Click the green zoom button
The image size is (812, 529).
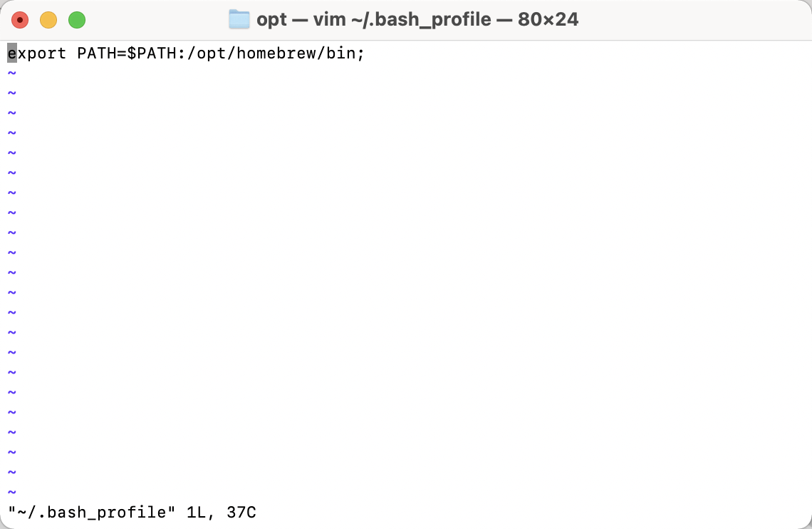[x=76, y=20]
